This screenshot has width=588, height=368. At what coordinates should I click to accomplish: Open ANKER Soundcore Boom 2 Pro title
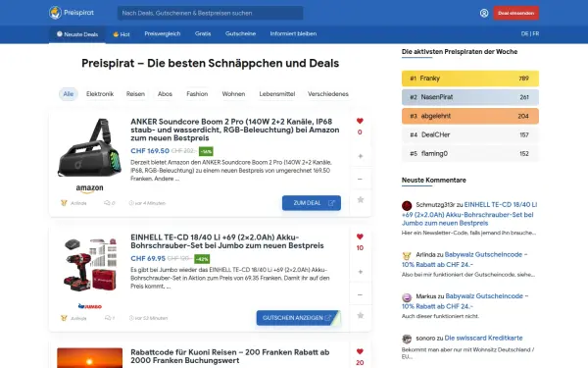(x=235, y=130)
